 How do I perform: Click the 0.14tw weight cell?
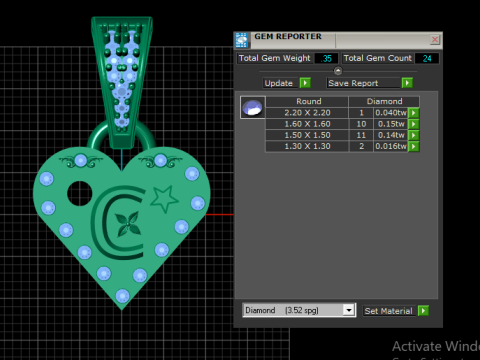point(391,135)
